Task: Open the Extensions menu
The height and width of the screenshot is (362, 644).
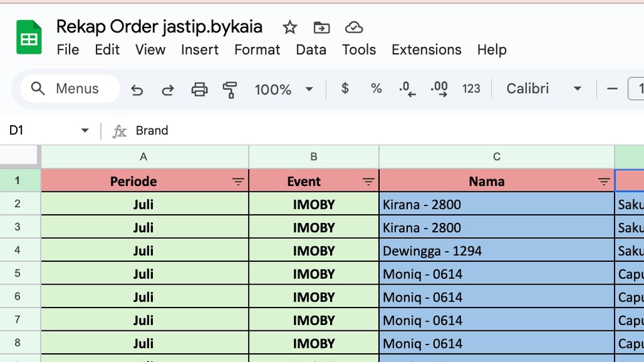Action: pos(426,50)
